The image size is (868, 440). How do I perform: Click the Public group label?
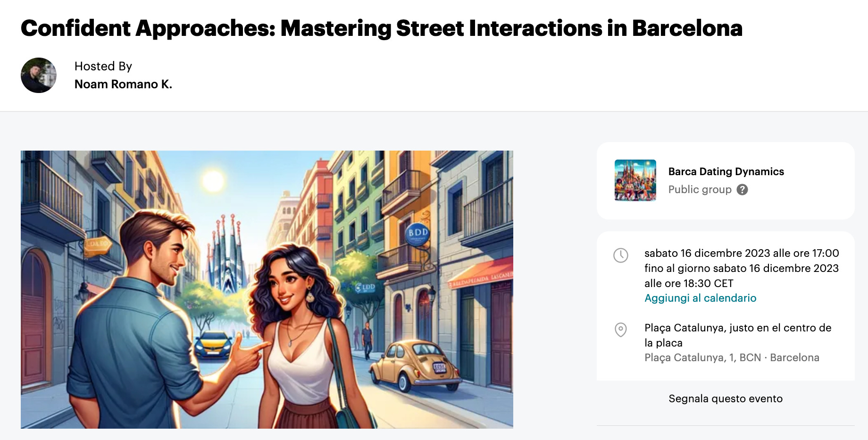(x=700, y=189)
